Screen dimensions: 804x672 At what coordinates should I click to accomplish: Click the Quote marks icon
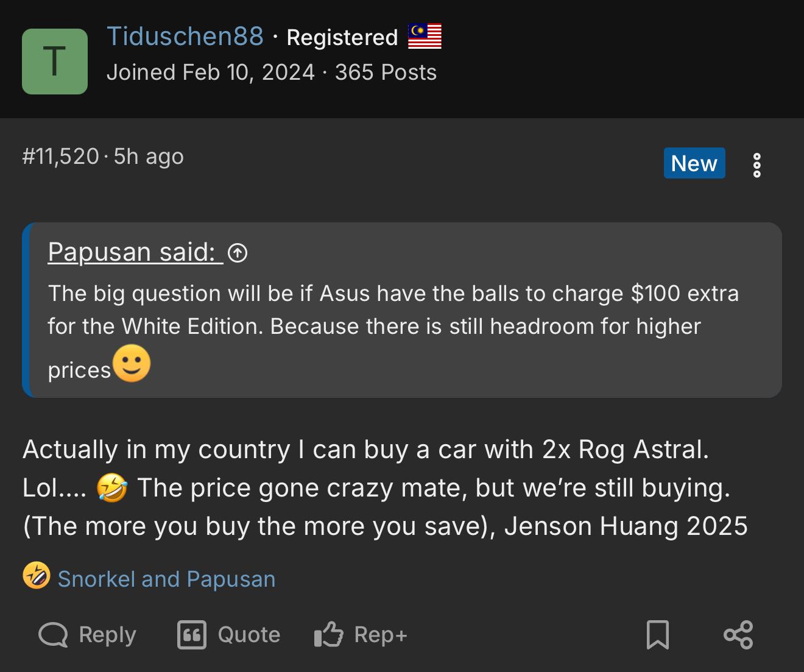coord(192,635)
